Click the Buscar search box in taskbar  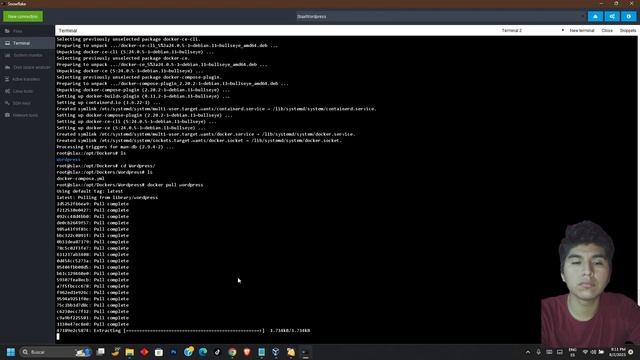tap(55, 352)
